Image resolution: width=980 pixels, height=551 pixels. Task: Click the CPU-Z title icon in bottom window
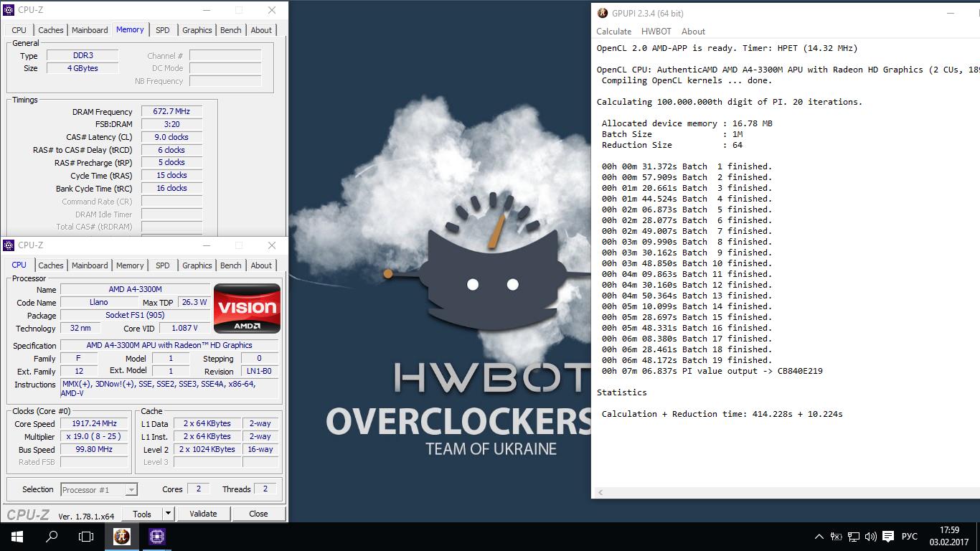[9, 245]
